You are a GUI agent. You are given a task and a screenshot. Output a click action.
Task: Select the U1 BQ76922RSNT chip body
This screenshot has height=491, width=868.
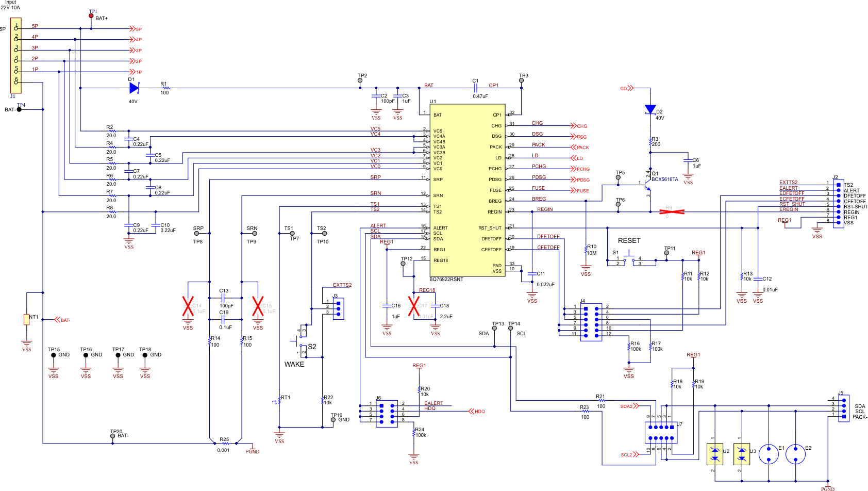468,190
